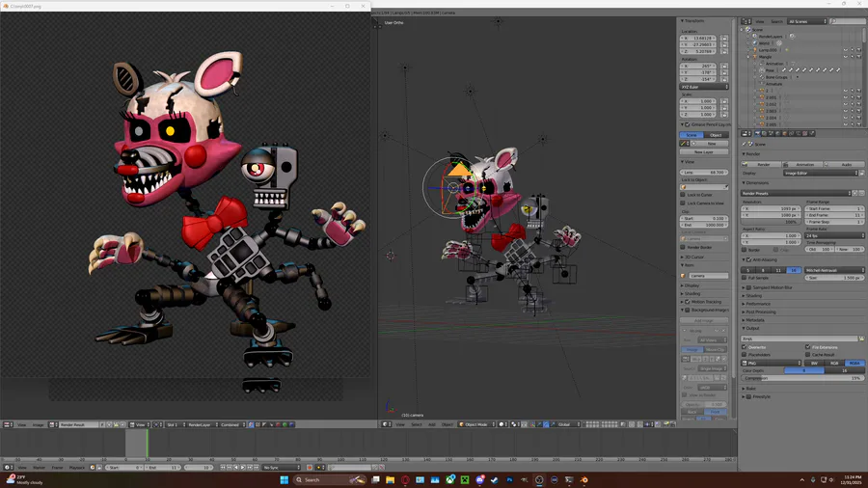The image size is (868, 488).
Task: Enable Cache Result checkbox
Action: click(807, 354)
